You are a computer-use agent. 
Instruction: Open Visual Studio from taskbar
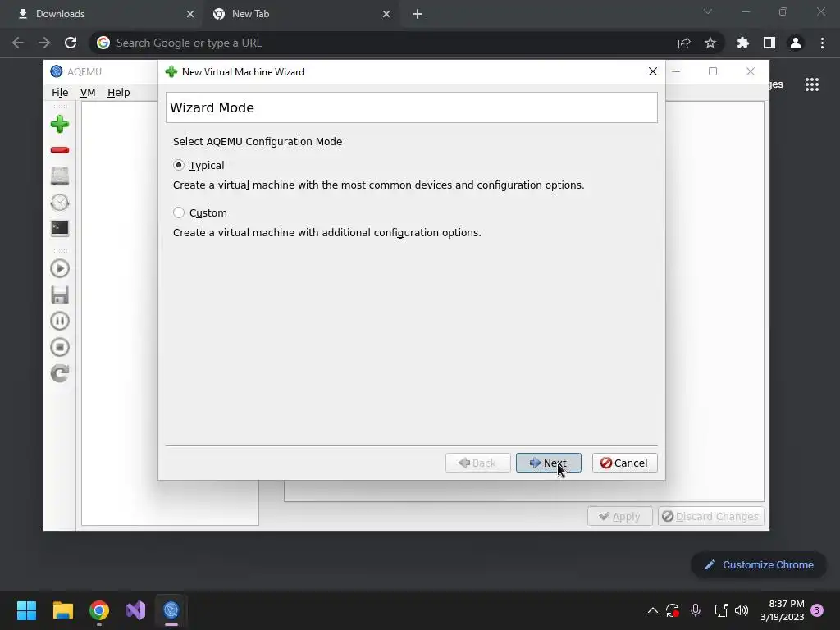coord(135,610)
